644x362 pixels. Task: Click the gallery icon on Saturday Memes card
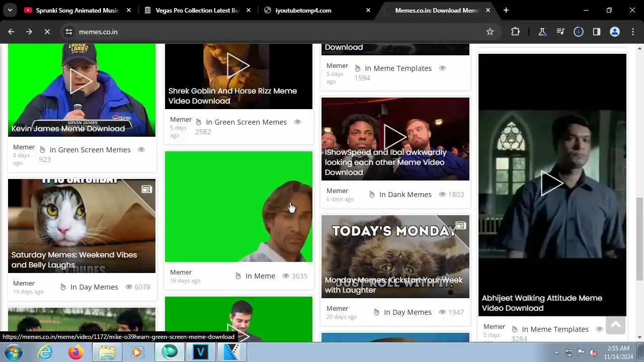pos(146,190)
